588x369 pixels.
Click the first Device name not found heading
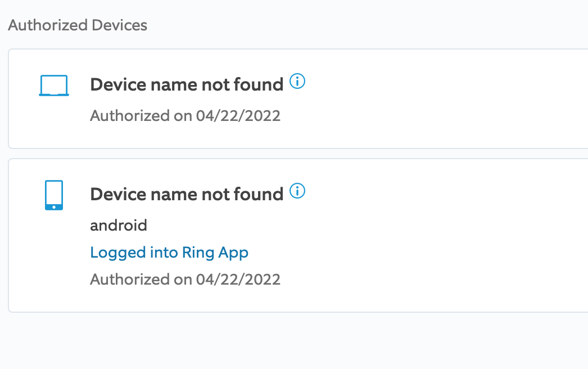[x=187, y=84]
